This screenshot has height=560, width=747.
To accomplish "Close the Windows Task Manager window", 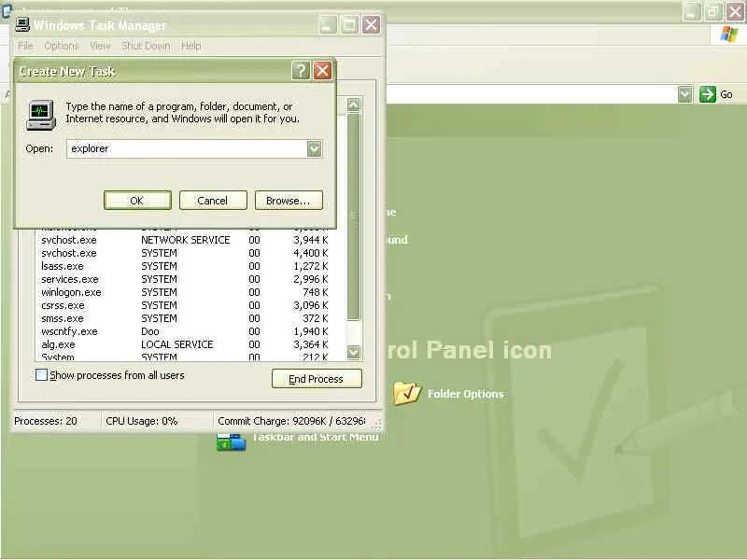I will (x=371, y=25).
